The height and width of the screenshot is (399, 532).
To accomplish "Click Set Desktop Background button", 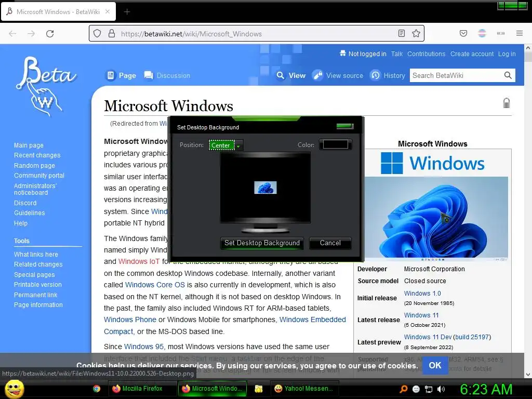I will tap(262, 243).
